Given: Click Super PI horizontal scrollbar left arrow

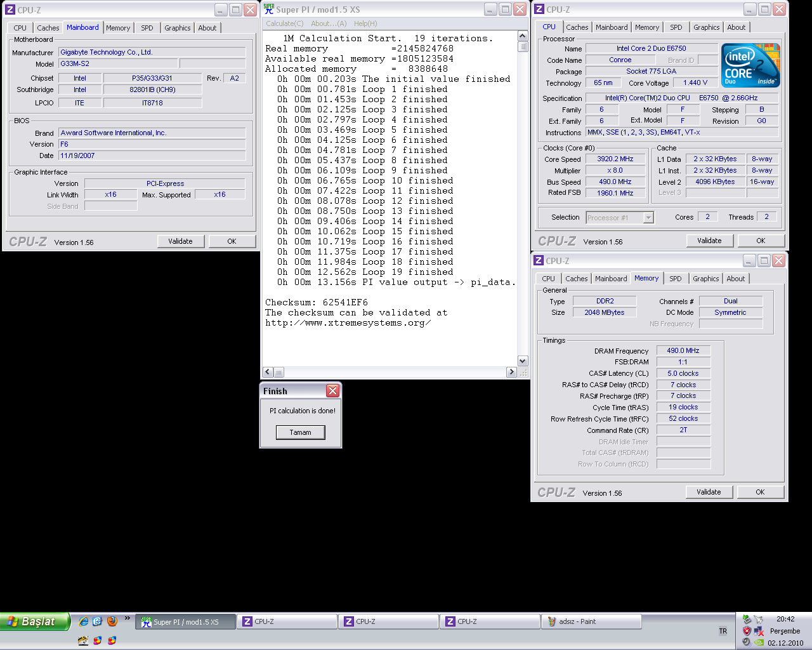Looking at the screenshot, I should click(x=268, y=372).
